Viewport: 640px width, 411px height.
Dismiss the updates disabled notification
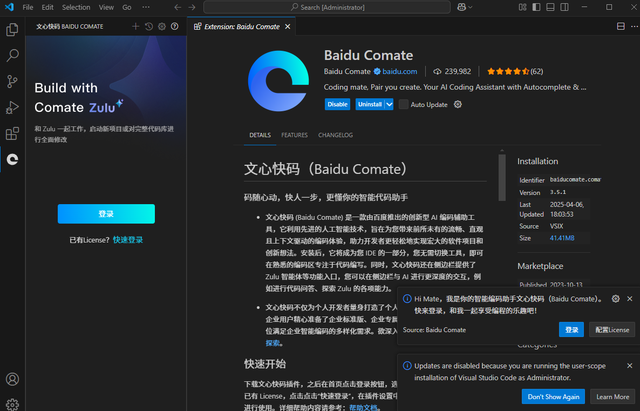pos(630,366)
